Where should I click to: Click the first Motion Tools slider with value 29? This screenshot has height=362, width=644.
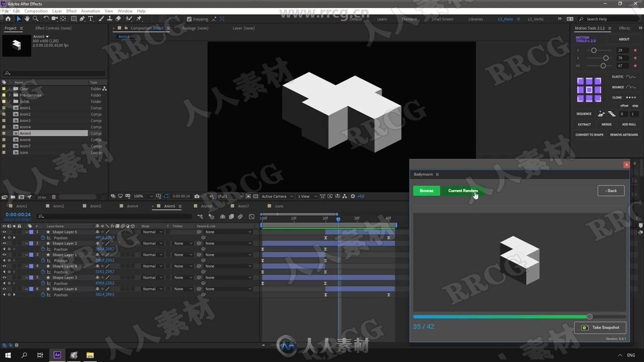(594, 50)
